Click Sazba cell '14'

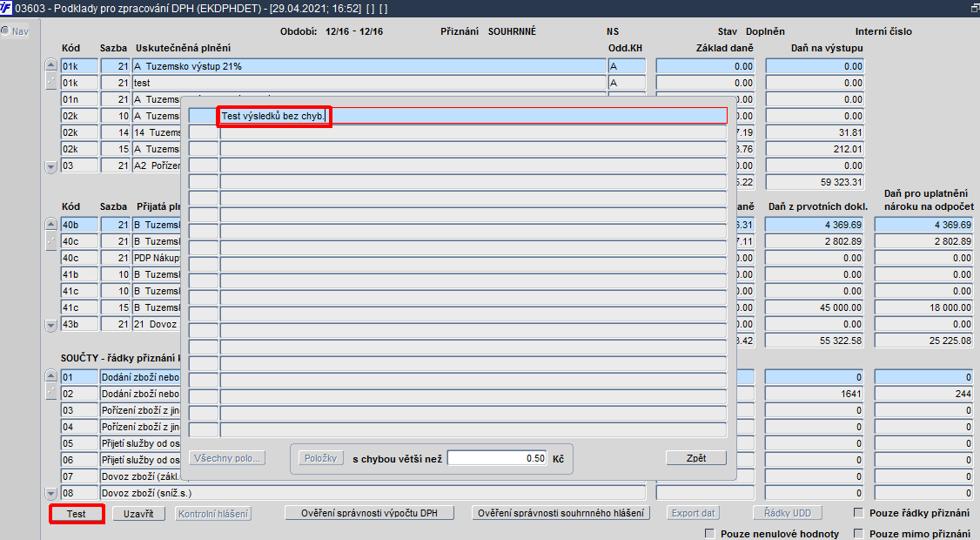115,132
